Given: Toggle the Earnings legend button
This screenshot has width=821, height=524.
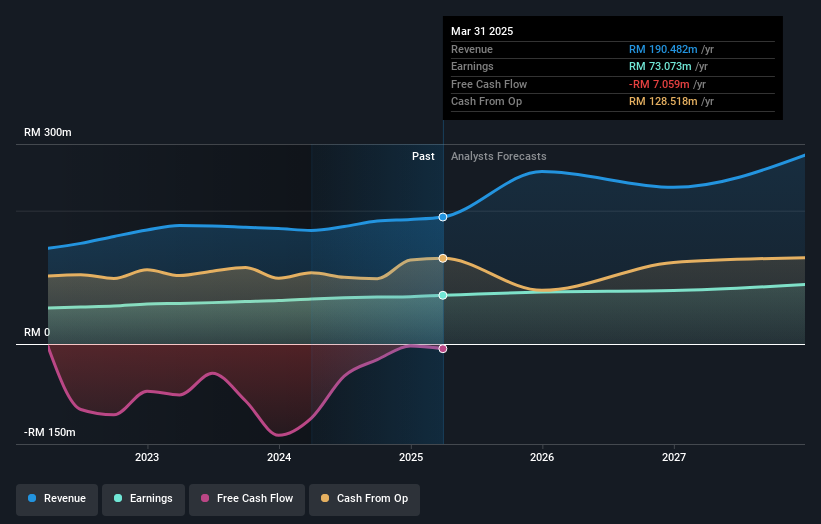Looking at the screenshot, I should tap(143, 499).
